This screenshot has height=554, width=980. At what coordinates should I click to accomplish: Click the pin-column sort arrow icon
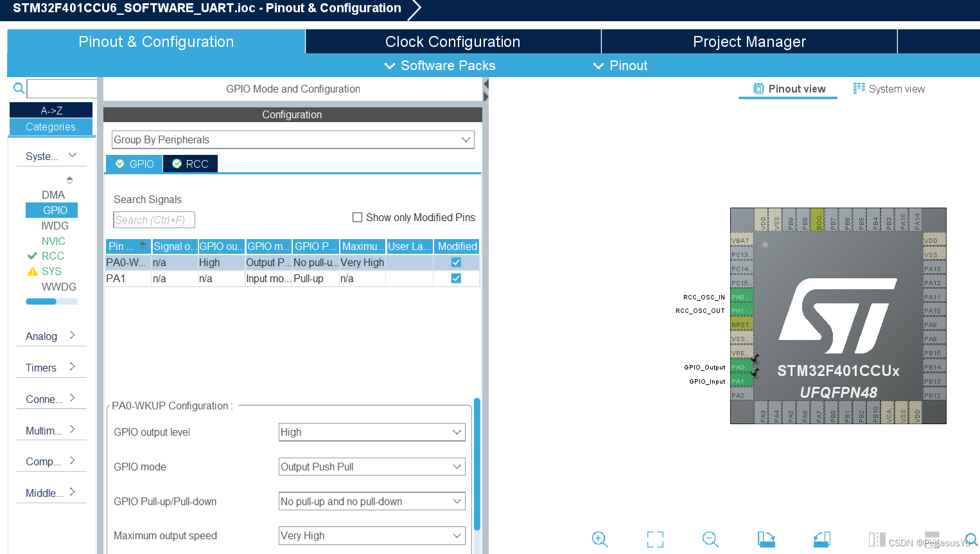pyautogui.click(x=143, y=246)
